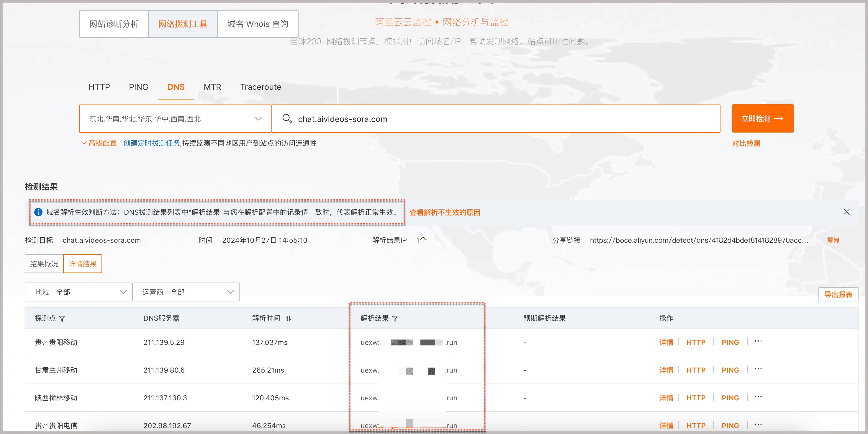Click the blue info circle icon
This screenshot has width=868, height=434.
pyautogui.click(x=38, y=212)
